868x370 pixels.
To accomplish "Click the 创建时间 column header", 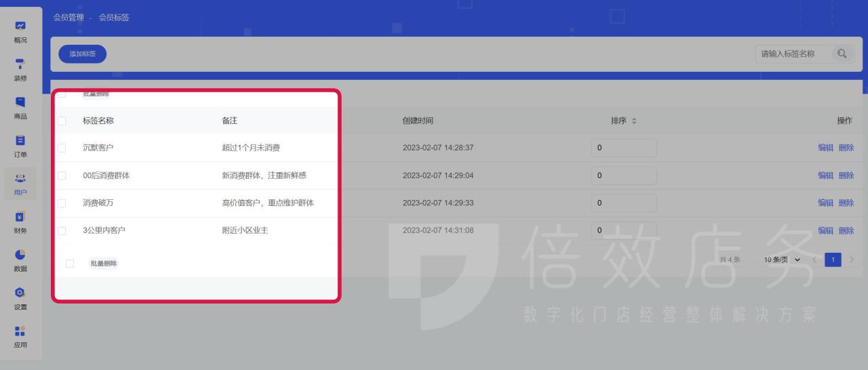I will pyautogui.click(x=418, y=121).
